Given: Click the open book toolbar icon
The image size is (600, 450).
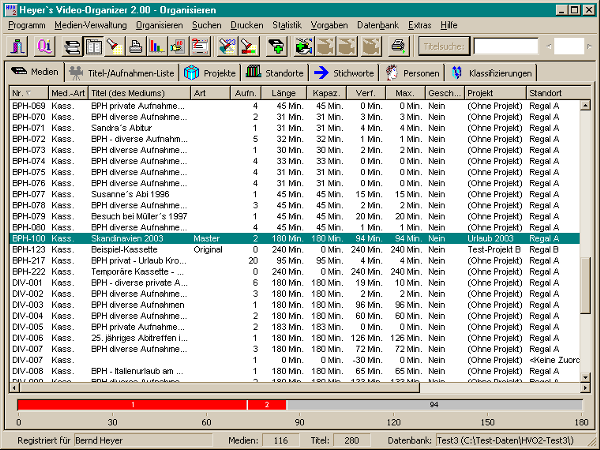Looking at the screenshot, I should pyautogui.click(x=93, y=46).
